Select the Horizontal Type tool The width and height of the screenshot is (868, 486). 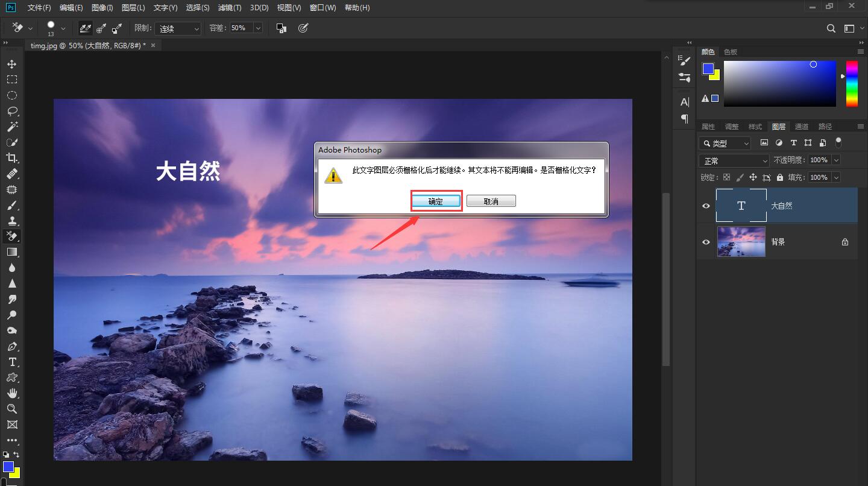(12, 362)
